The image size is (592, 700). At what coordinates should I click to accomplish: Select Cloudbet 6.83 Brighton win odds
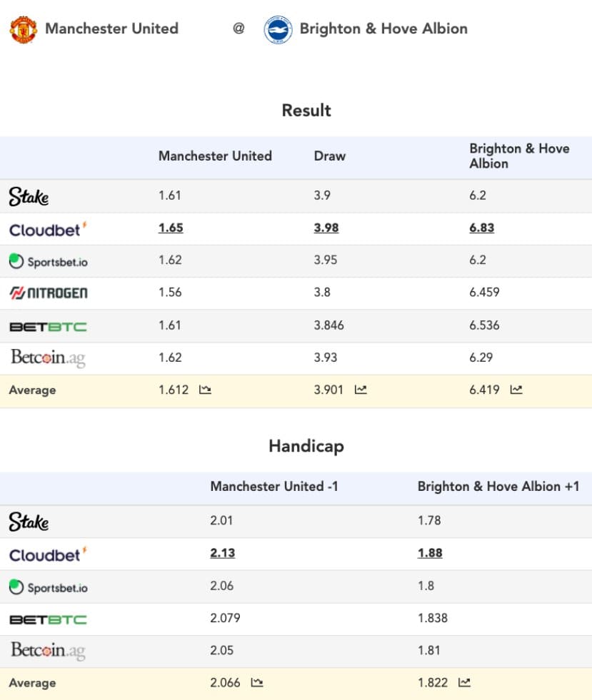[x=481, y=228]
